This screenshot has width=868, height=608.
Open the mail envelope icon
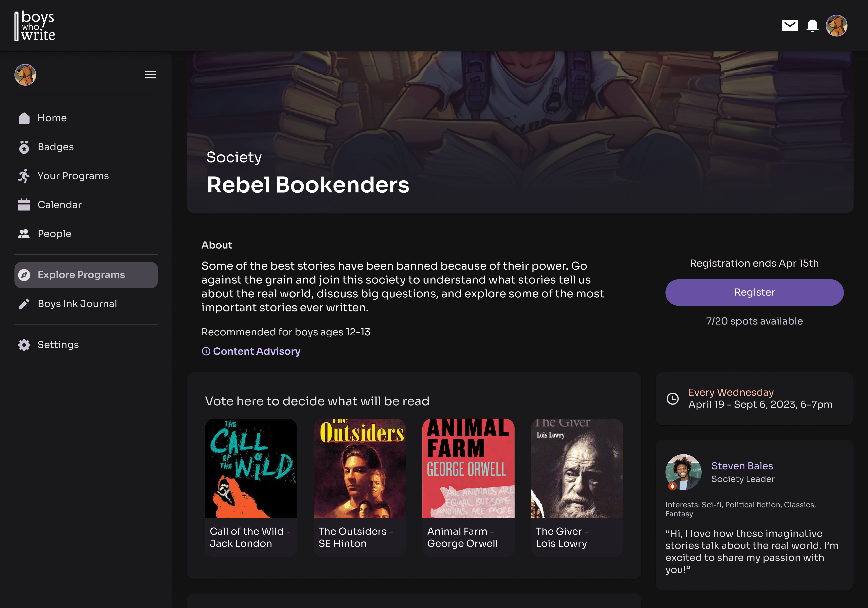click(x=789, y=26)
